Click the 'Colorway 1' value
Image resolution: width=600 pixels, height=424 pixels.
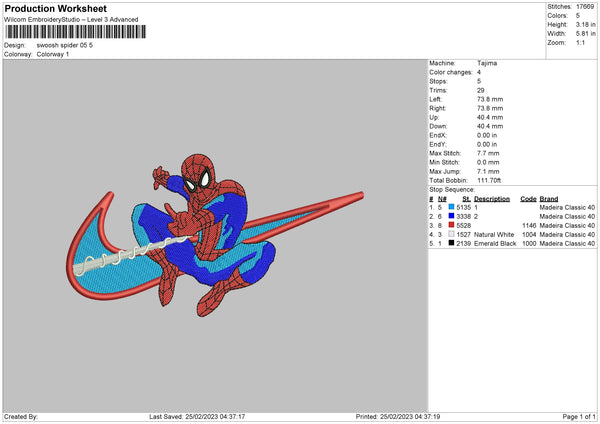[53, 54]
